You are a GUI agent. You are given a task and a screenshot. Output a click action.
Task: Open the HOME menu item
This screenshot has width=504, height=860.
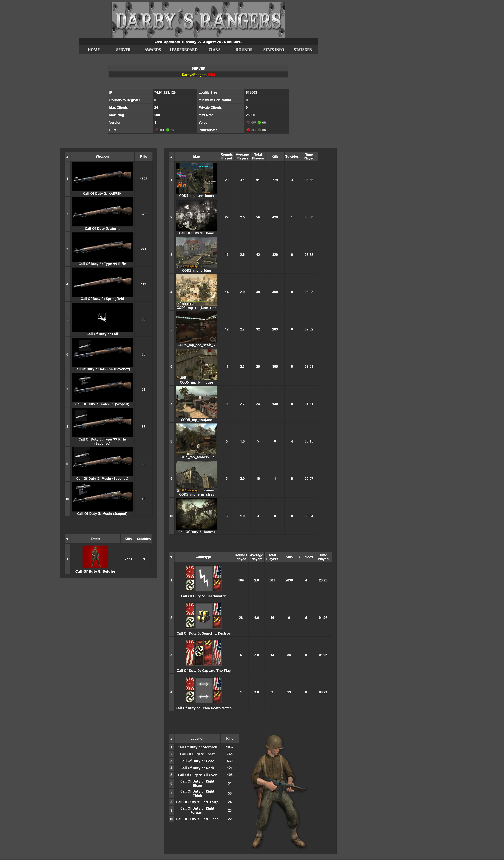(x=94, y=50)
